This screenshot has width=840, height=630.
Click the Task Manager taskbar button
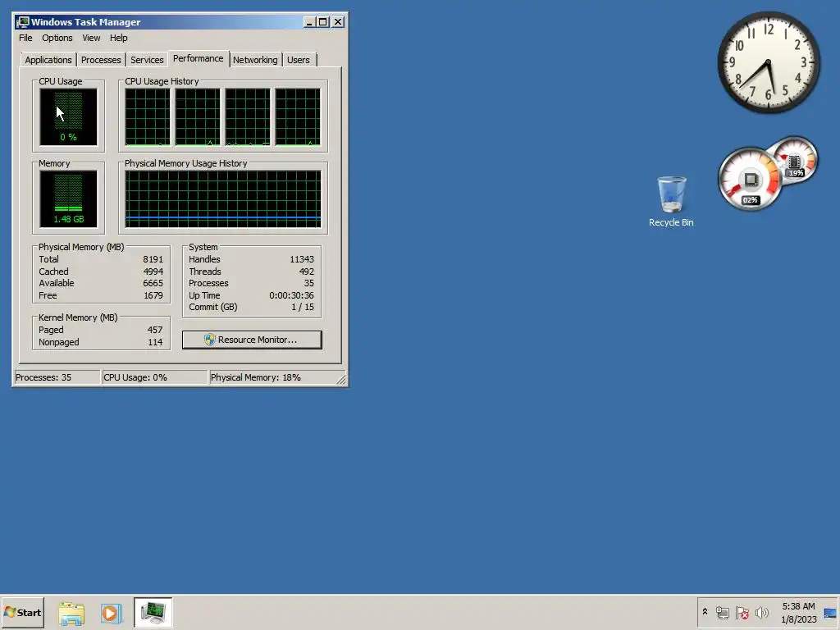click(x=153, y=613)
